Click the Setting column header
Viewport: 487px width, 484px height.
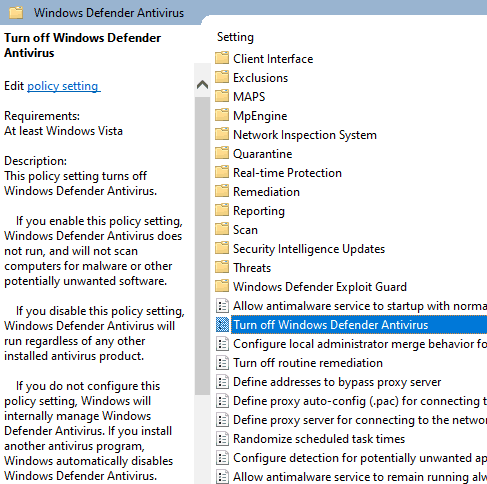pos(235,37)
